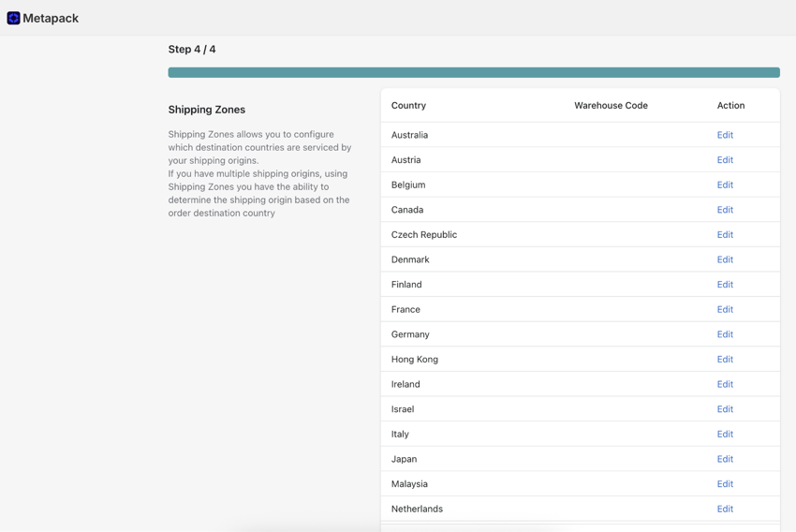Click the Metapack logo icon

[x=13, y=19]
